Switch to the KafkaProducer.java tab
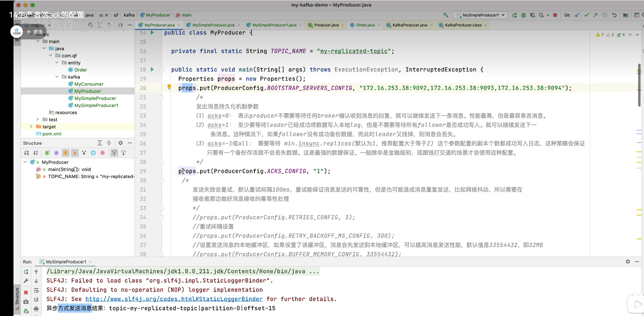Screen dimensions: 644x316 tap(410, 25)
